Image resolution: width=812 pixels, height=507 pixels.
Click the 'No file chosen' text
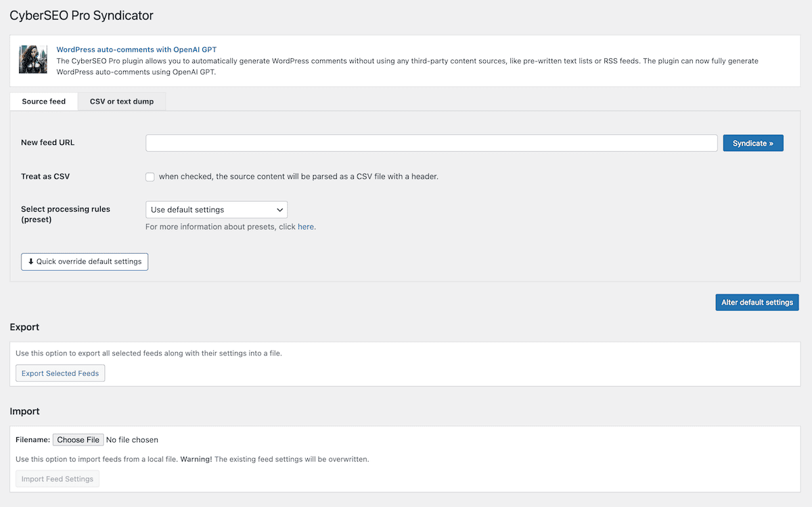click(132, 440)
